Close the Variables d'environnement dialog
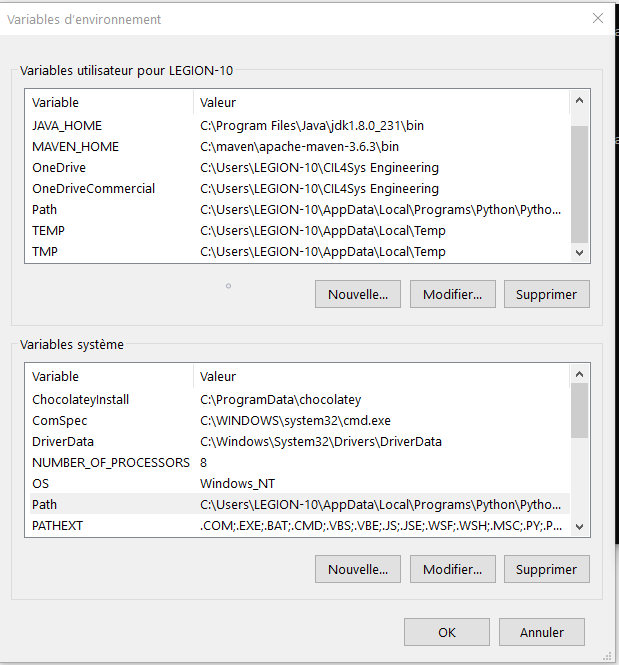Image resolution: width=619 pixels, height=665 pixels. click(x=598, y=18)
